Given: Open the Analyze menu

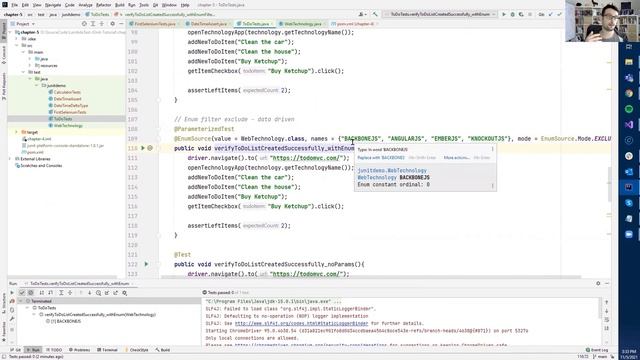Looking at the screenshot, I should pyautogui.click(x=85, y=5).
